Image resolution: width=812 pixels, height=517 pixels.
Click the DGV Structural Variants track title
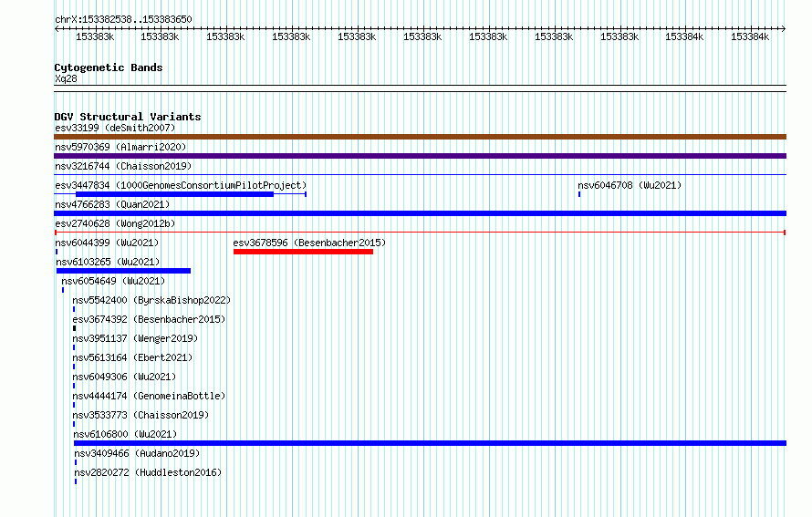coord(128,117)
